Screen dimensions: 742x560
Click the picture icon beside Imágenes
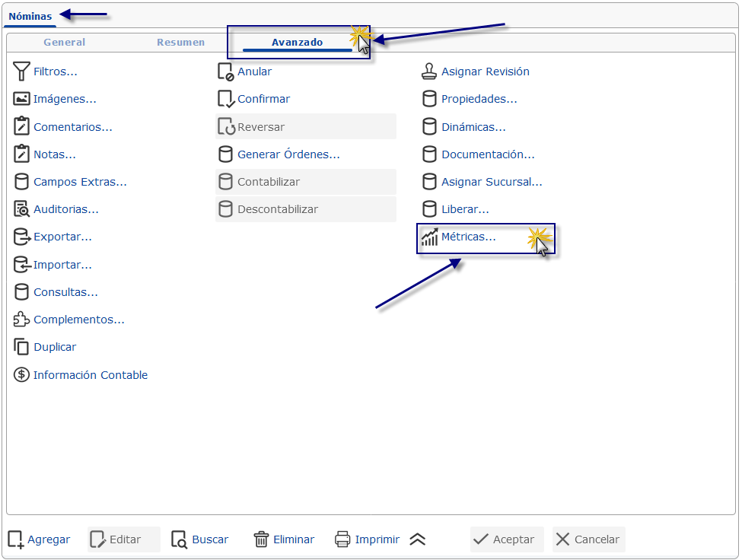[x=21, y=99]
